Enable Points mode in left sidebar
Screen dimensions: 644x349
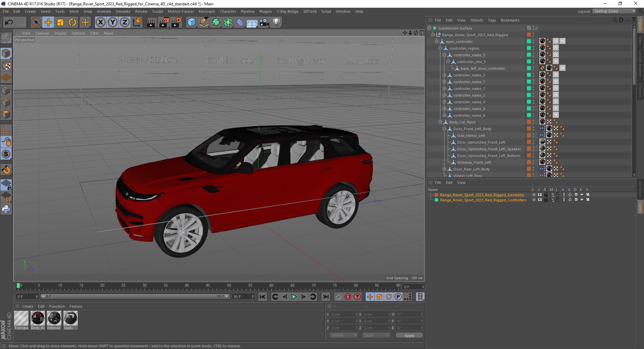click(6, 90)
